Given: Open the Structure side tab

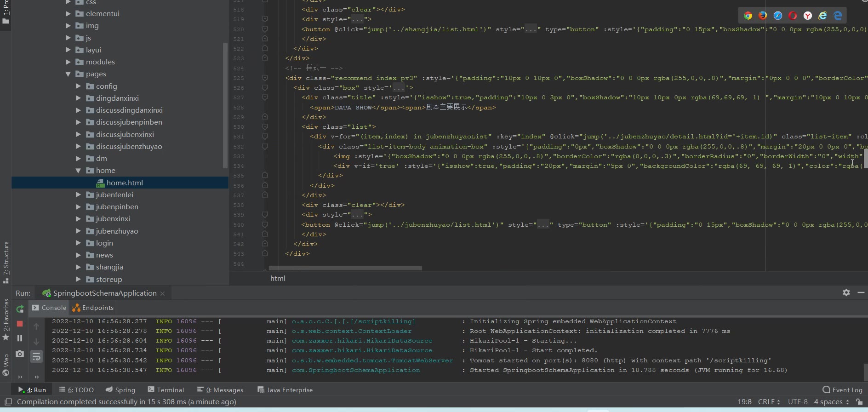Looking at the screenshot, I should tap(6, 262).
